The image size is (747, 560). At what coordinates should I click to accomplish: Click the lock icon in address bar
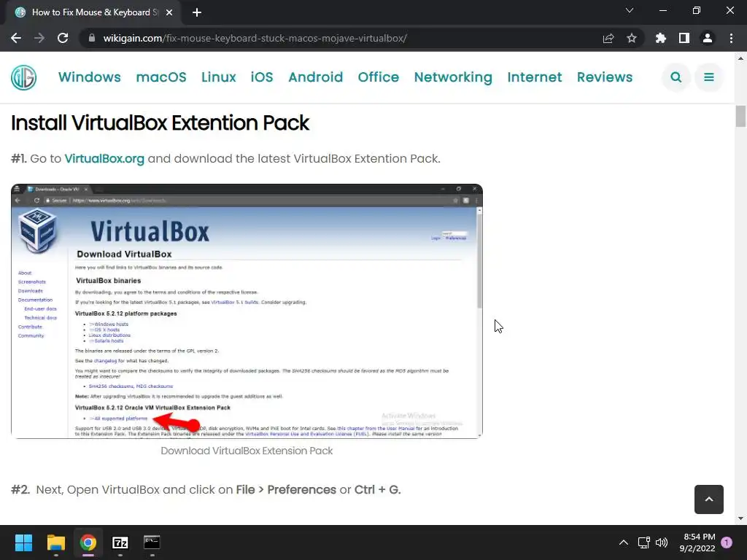click(x=92, y=38)
